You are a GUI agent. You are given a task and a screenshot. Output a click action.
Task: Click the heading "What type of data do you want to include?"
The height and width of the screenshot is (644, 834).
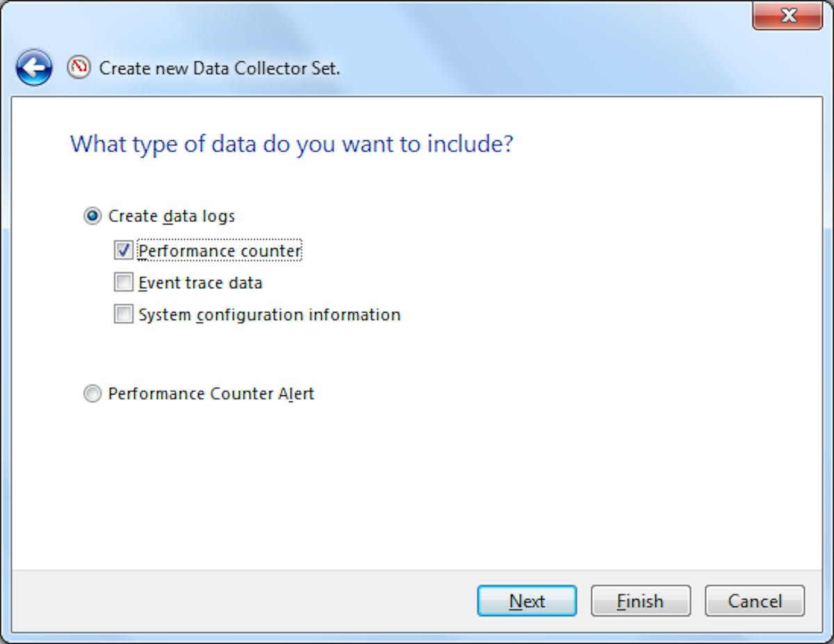pyautogui.click(x=292, y=145)
